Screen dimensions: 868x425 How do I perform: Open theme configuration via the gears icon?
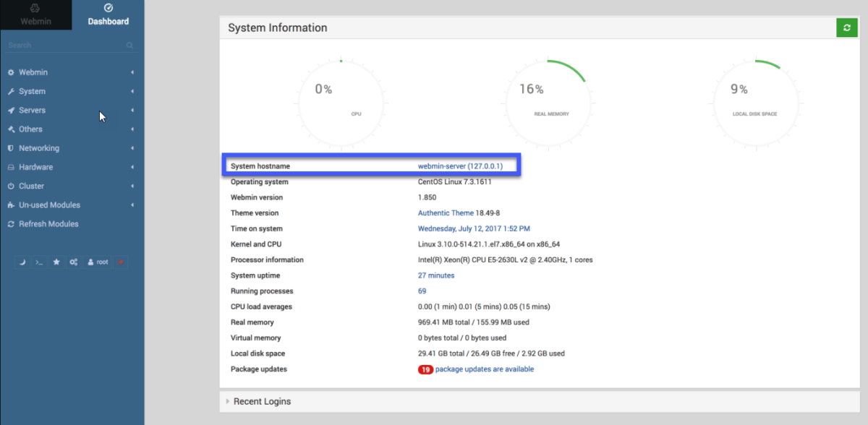pos(74,262)
